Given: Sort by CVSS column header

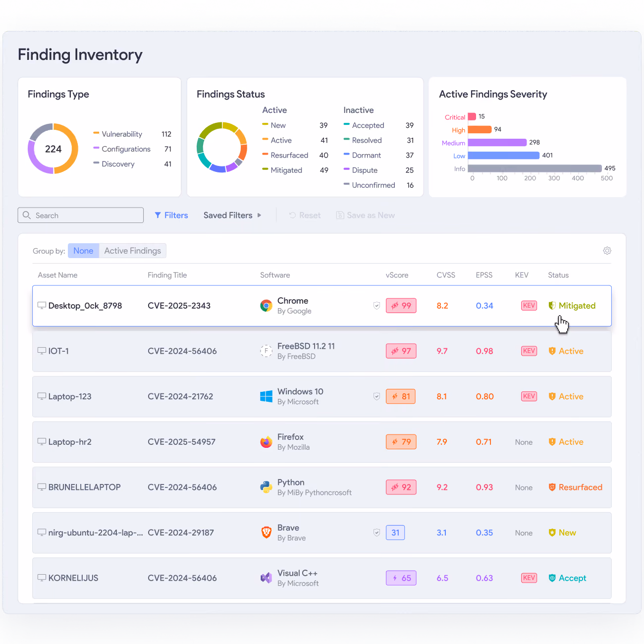Looking at the screenshot, I should pos(446,275).
